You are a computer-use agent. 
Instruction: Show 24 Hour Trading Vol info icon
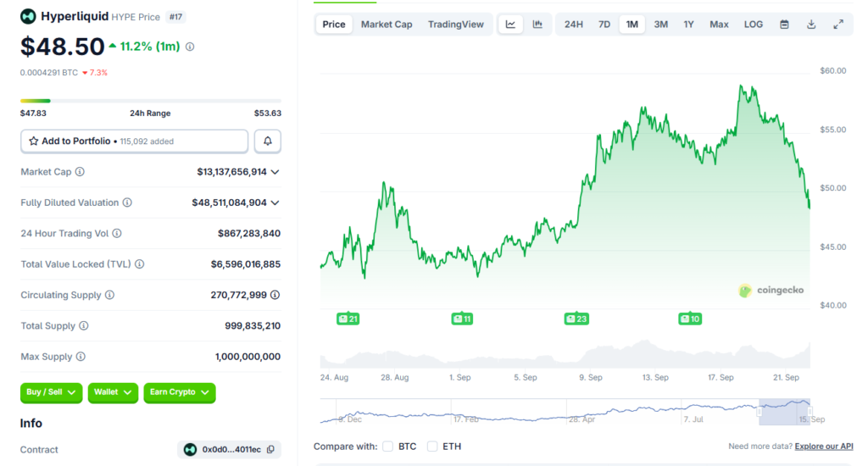click(117, 234)
